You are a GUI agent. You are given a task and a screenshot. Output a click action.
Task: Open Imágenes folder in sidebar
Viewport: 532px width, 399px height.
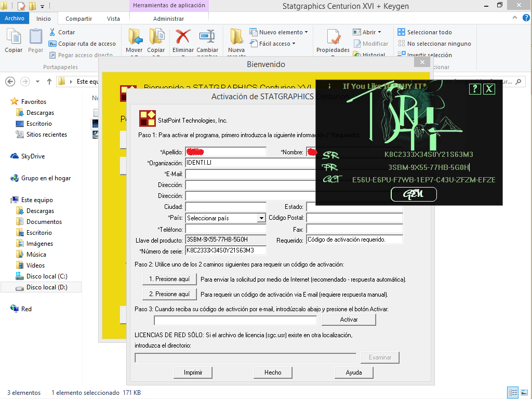[x=35, y=244]
